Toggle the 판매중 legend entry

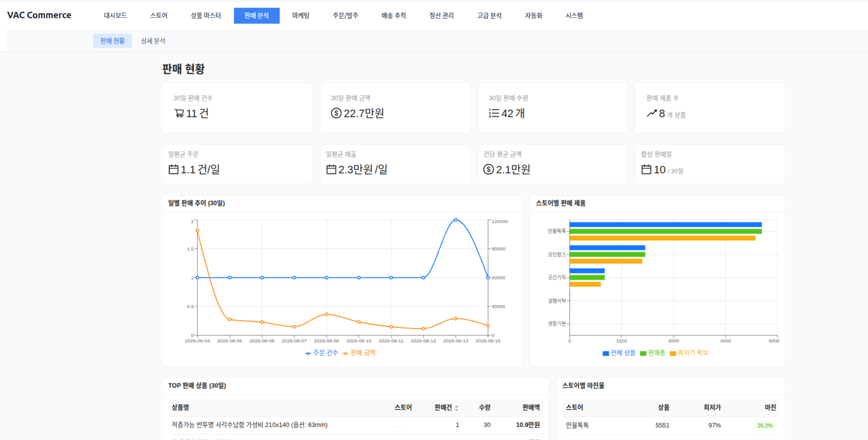(653, 353)
